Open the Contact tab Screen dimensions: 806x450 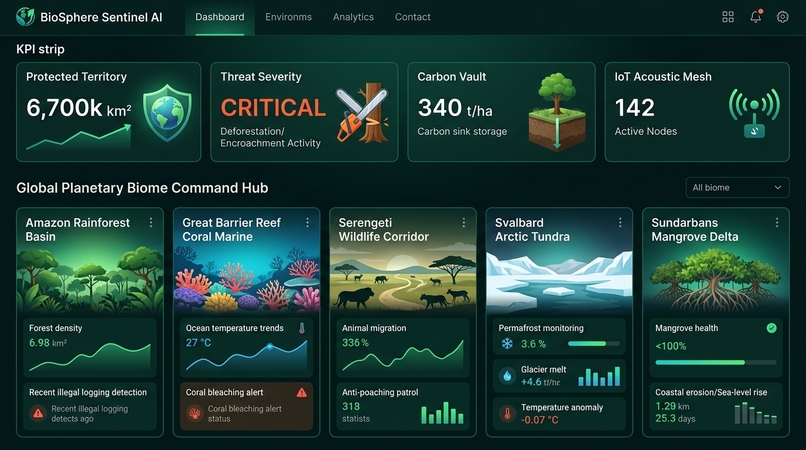tap(413, 17)
